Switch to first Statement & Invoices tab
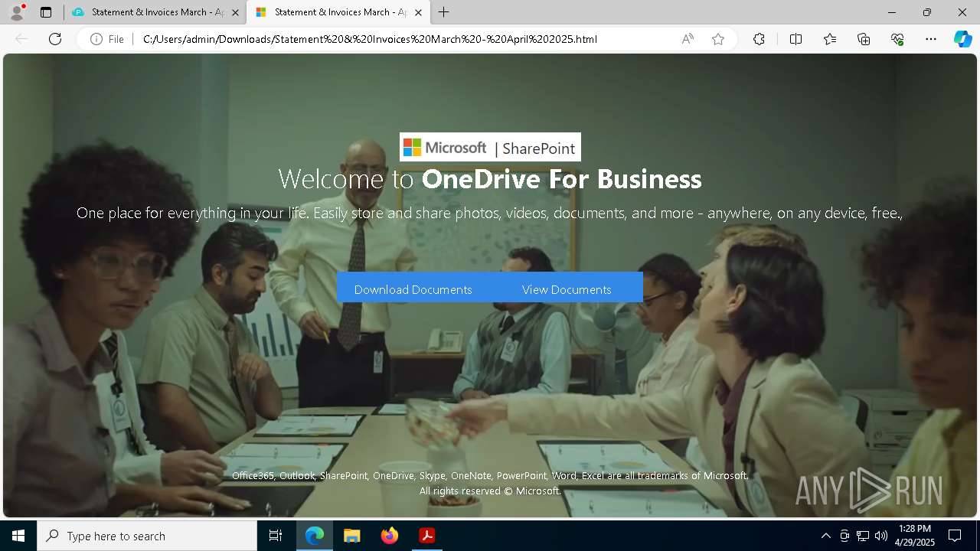The width and height of the screenshot is (980, 551). (147, 12)
